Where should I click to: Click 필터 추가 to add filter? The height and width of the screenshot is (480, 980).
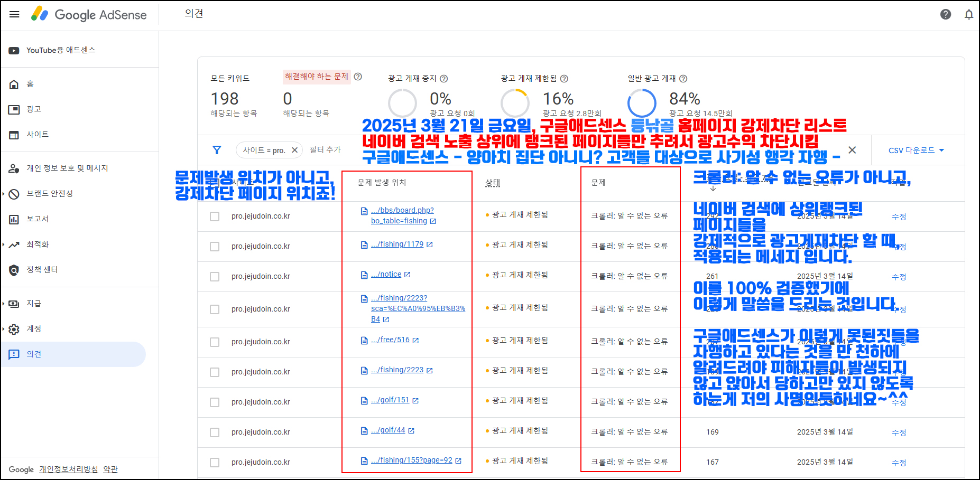(325, 150)
